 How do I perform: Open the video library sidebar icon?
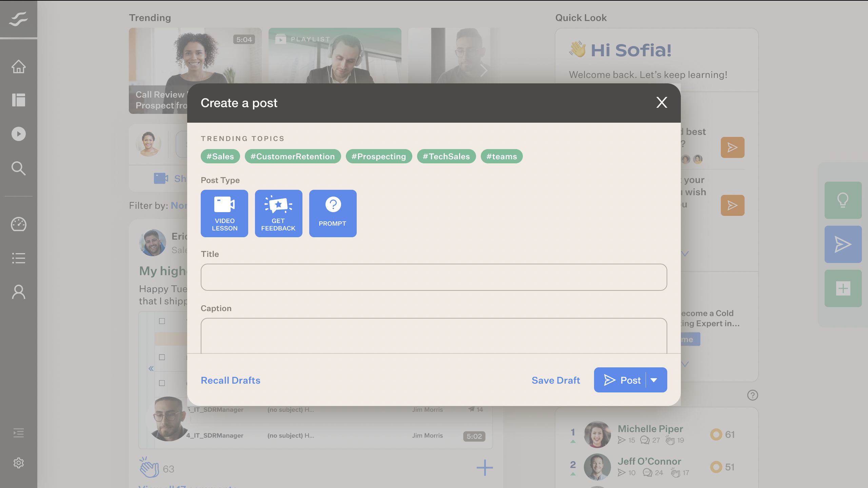click(19, 134)
